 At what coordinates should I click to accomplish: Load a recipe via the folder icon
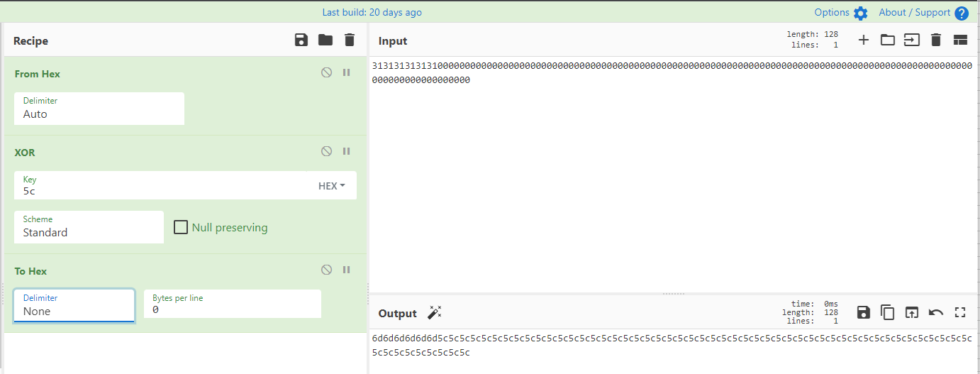325,40
